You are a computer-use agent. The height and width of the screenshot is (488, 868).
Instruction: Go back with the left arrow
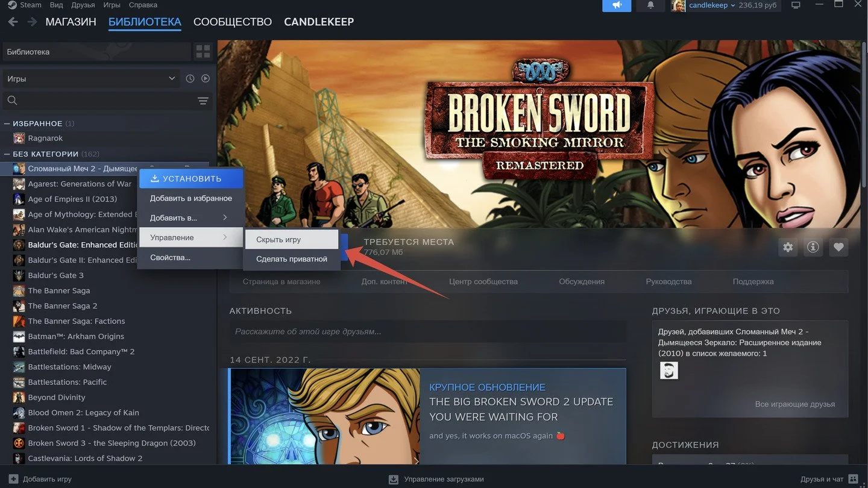(x=13, y=22)
